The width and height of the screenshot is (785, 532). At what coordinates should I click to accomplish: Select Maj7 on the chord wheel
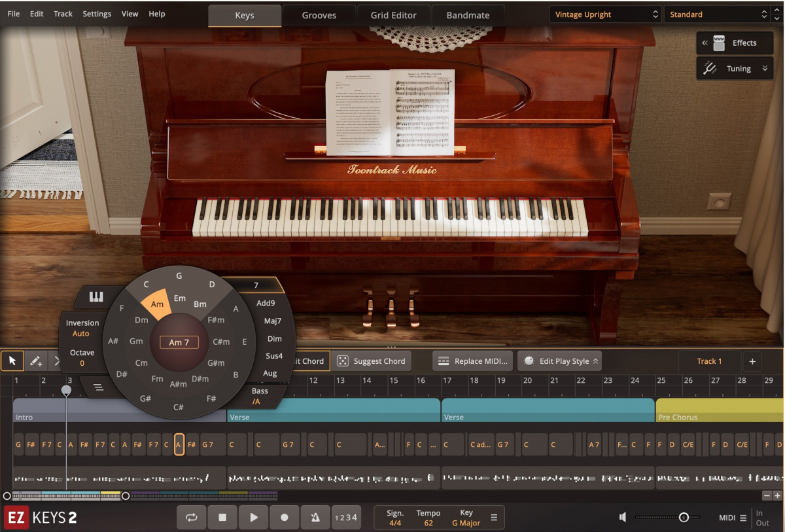click(x=271, y=321)
